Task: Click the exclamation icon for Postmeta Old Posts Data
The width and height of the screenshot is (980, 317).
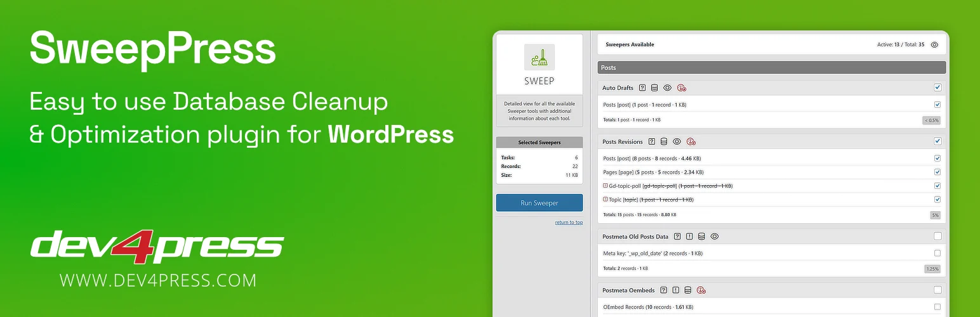Action: 689,236
